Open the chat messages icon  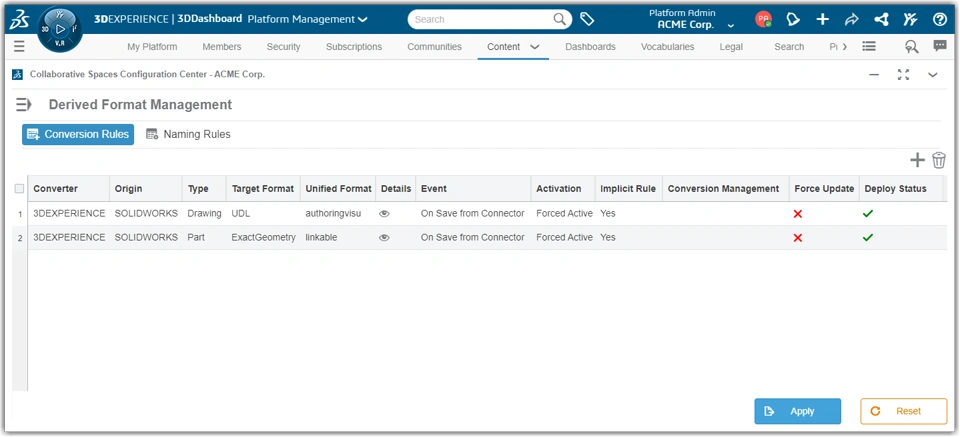[940, 46]
